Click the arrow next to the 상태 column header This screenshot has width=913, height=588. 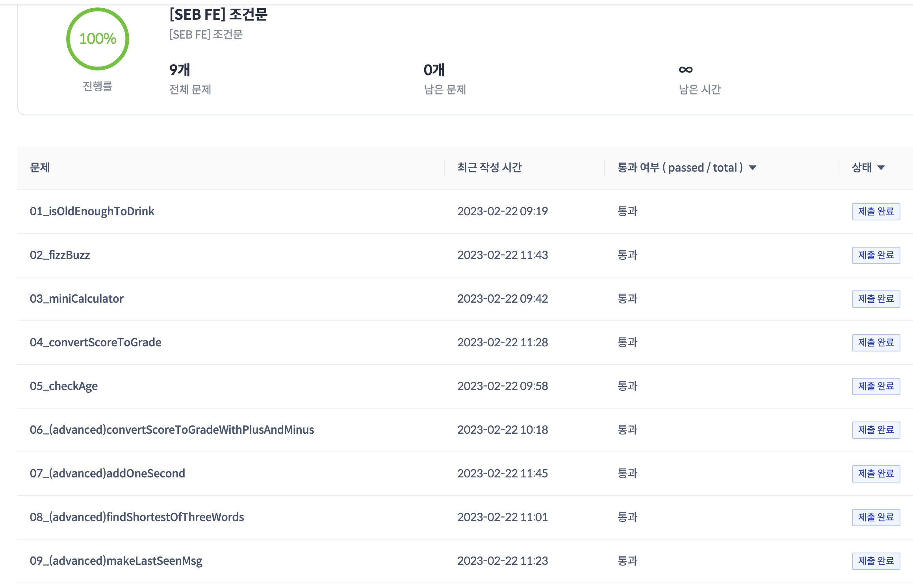coord(881,168)
